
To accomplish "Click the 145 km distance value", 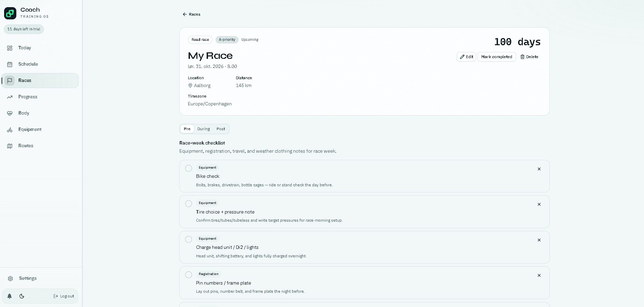I will tap(244, 86).
